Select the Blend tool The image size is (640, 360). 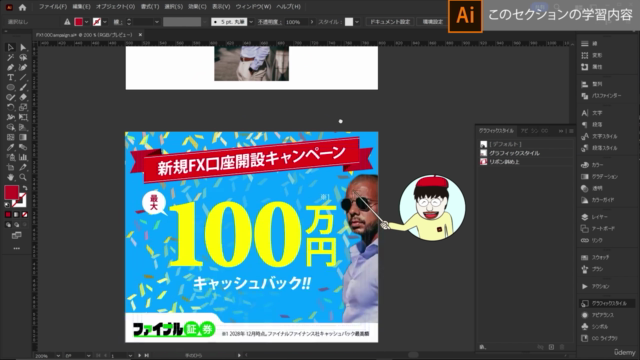[x=23, y=147]
